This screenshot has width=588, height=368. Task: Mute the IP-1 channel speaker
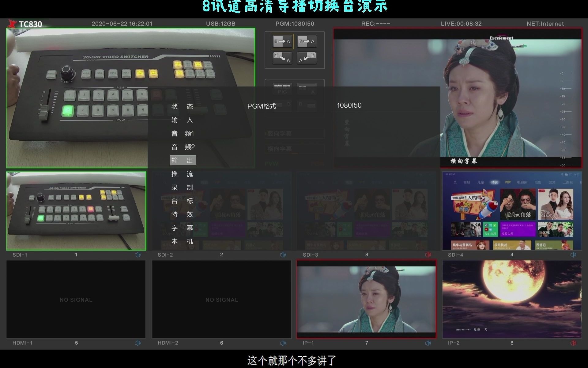428,343
